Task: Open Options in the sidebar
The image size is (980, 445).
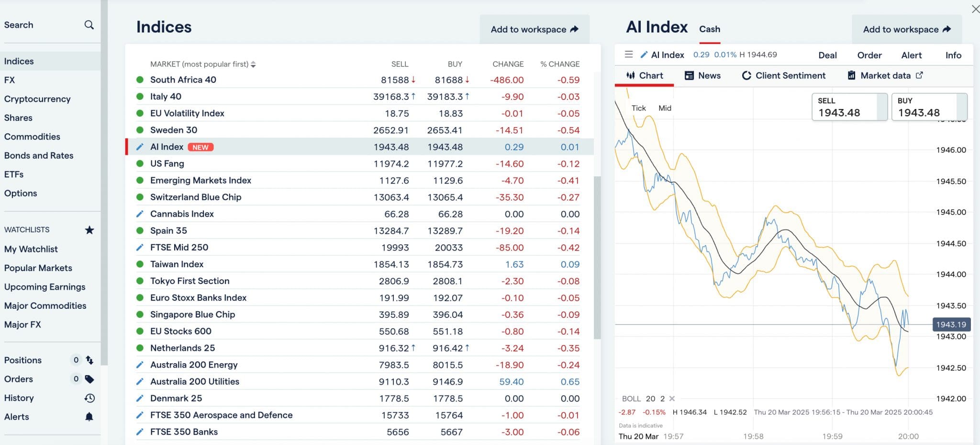Action: [x=21, y=193]
